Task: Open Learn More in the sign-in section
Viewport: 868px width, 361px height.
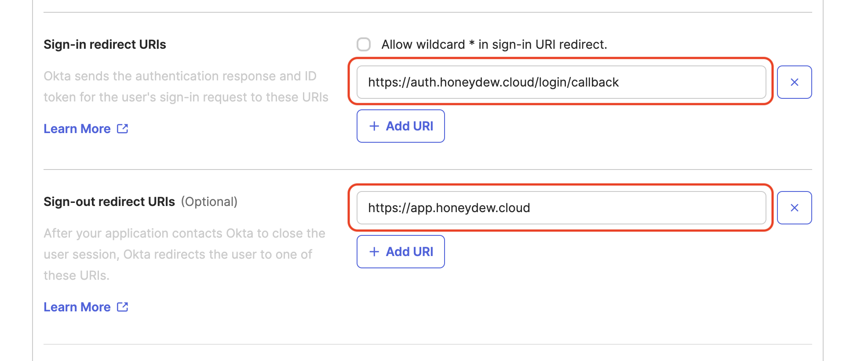Action: point(77,128)
